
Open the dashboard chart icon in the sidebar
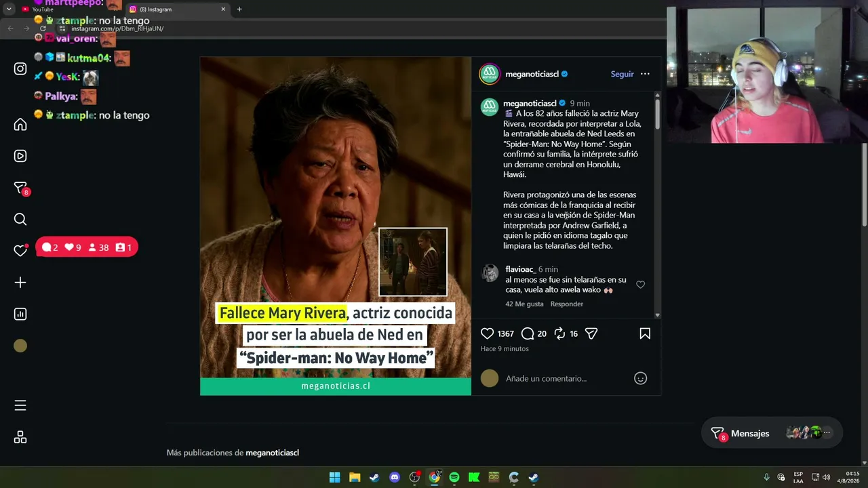click(20, 314)
